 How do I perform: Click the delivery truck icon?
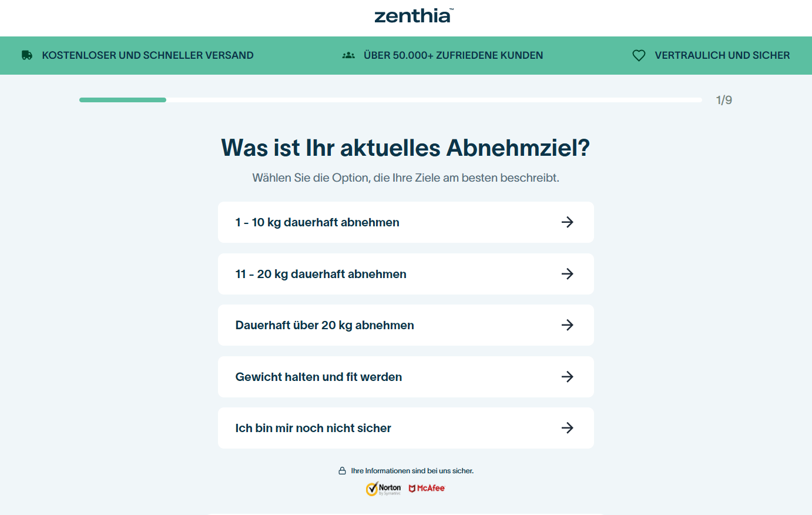coord(27,55)
